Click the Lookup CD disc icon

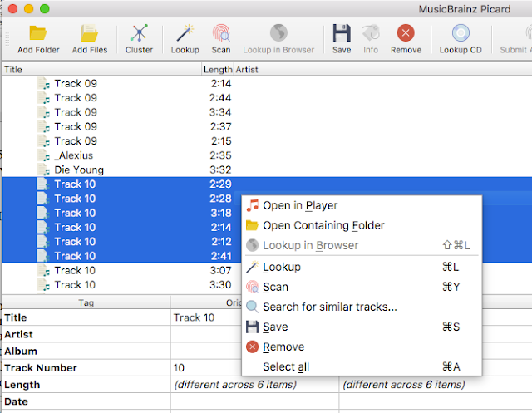point(461,33)
